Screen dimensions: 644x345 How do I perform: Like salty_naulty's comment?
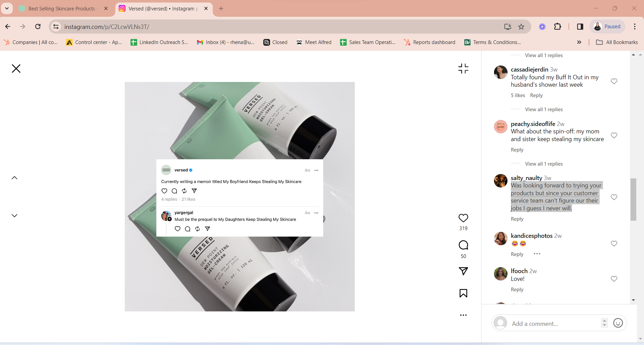(614, 197)
